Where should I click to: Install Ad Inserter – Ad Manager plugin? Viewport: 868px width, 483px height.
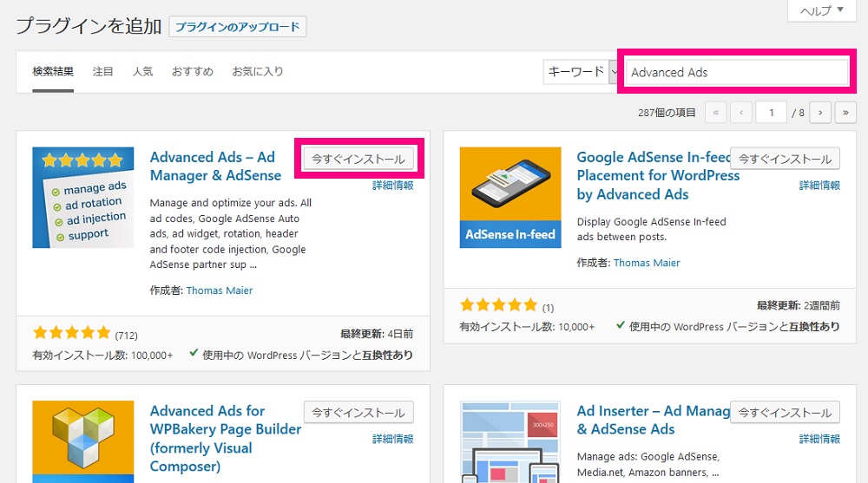785,413
